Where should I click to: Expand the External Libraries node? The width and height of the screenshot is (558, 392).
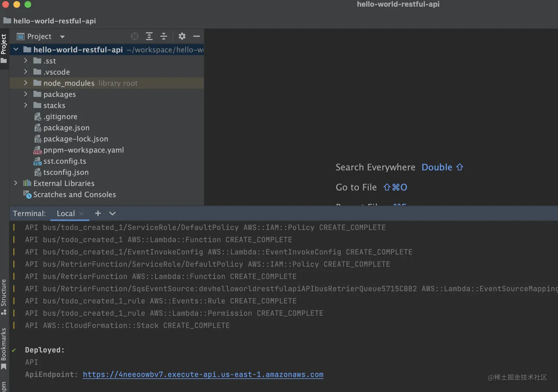pos(15,183)
